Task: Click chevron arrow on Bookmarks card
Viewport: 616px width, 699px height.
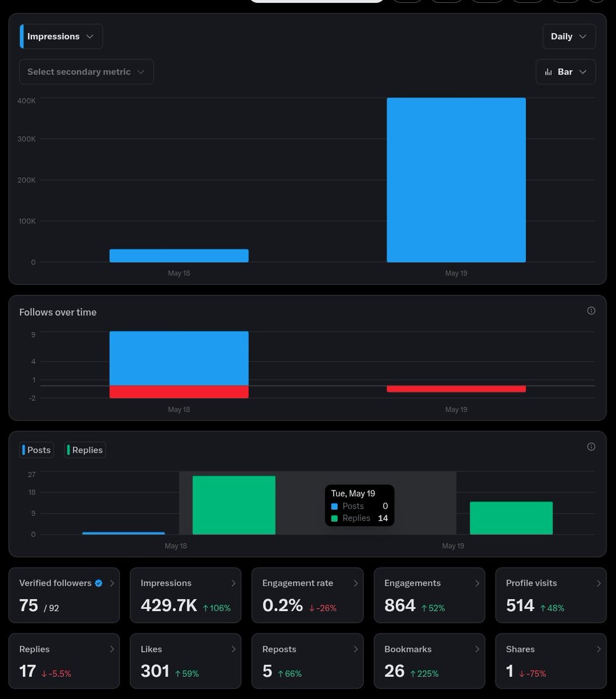Action: click(477, 649)
